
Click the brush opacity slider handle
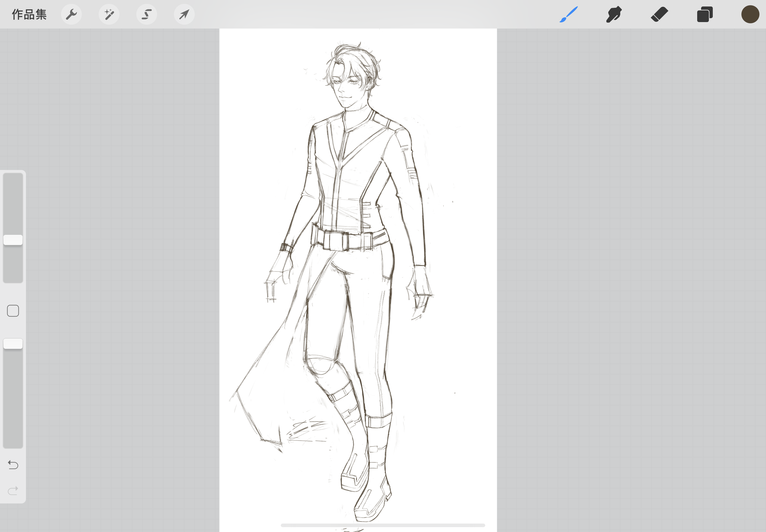[13, 344]
